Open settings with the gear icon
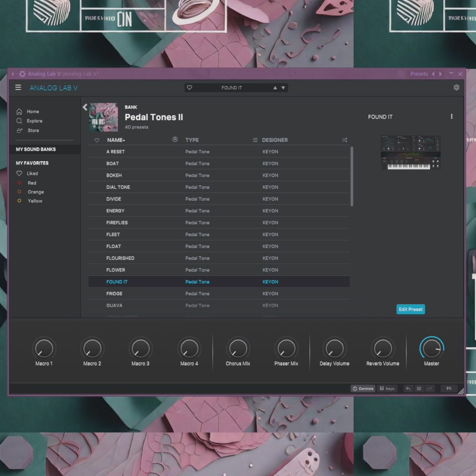 pyautogui.click(x=456, y=87)
